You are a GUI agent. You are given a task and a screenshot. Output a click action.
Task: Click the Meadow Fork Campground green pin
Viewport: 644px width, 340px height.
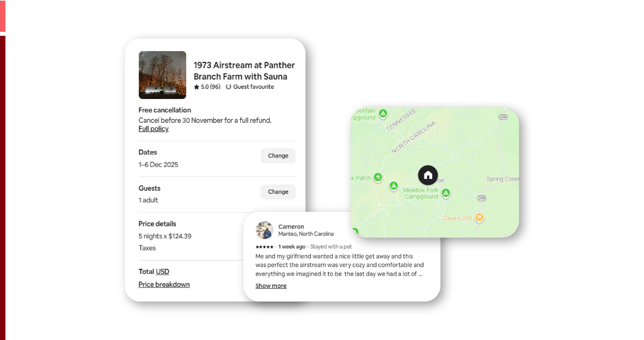pos(446,193)
